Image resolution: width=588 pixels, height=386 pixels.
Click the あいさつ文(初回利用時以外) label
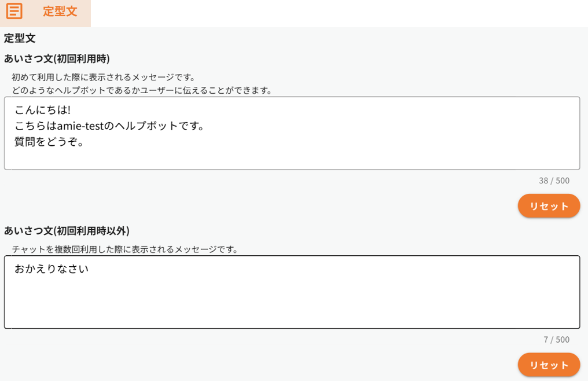[x=67, y=231]
